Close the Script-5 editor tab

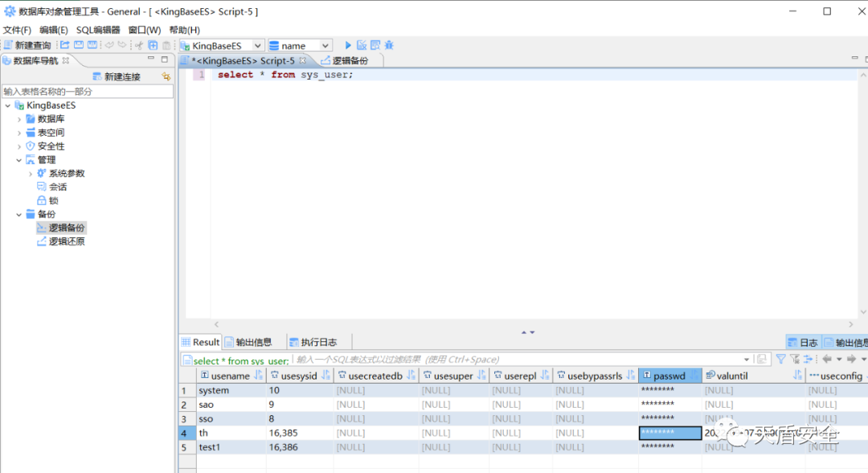click(x=303, y=60)
